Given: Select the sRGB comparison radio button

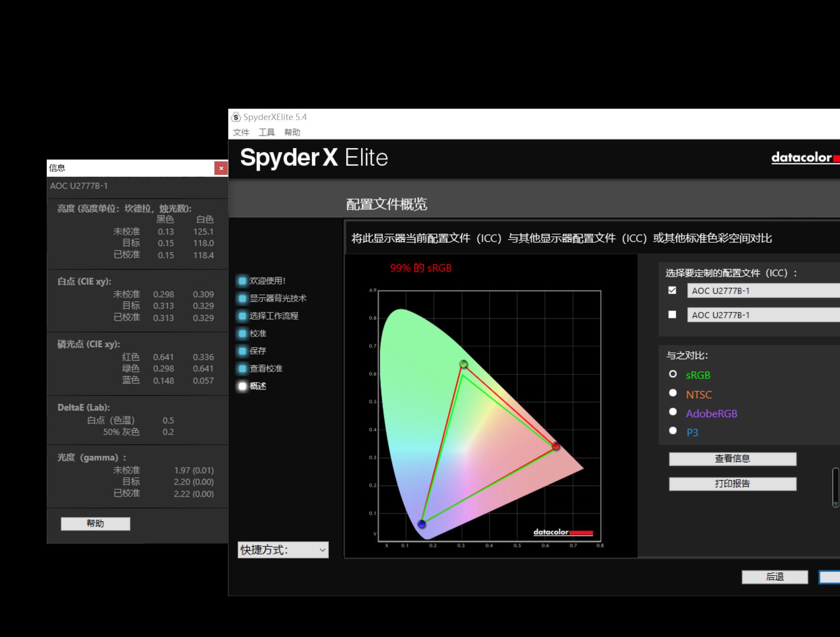Looking at the screenshot, I should 673,374.
